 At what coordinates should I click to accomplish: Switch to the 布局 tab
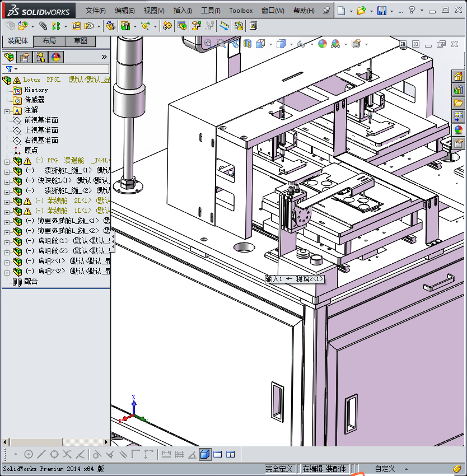point(49,41)
